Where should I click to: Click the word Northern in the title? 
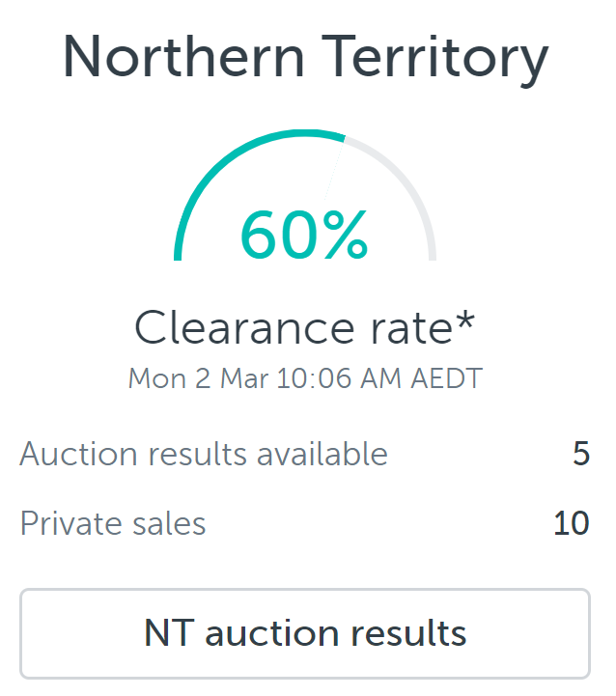coord(183,57)
